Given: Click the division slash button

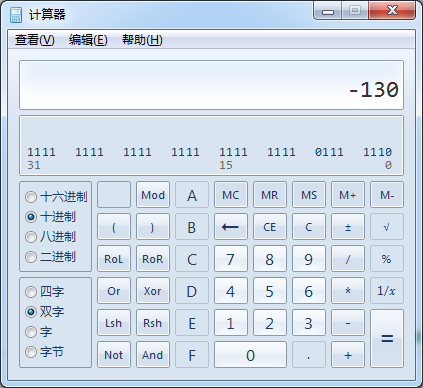Looking at the screenshot, I should pos(348,259).
